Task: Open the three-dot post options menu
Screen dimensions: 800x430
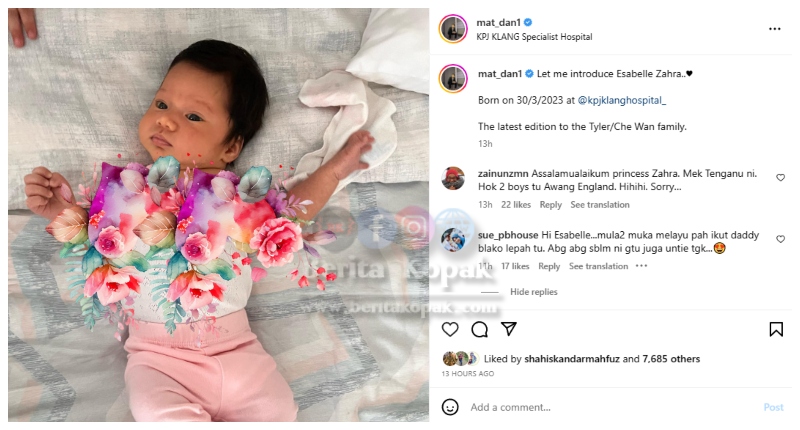Action: (774, 29)
